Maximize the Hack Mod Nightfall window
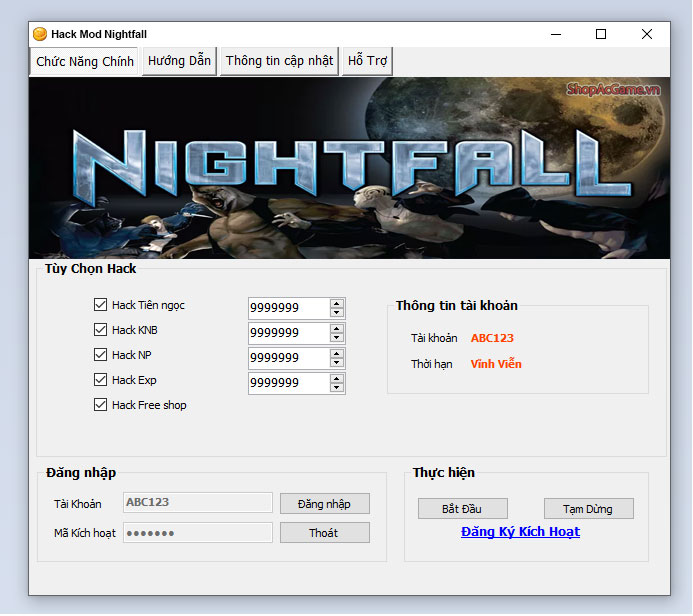This screenshot has width=693, height=616. pos(601,34)
